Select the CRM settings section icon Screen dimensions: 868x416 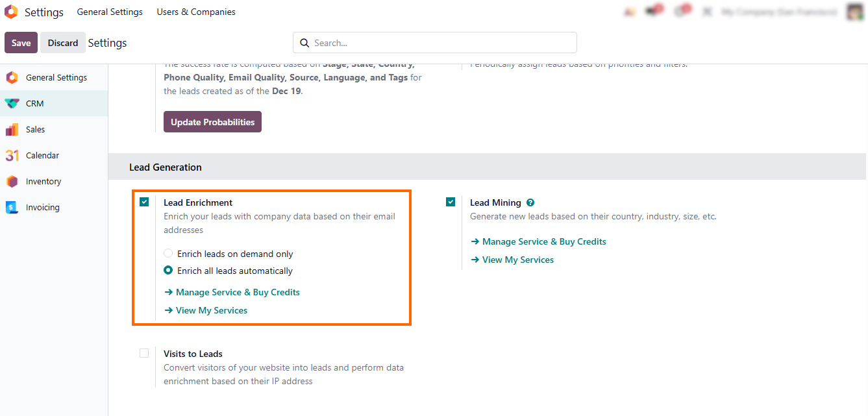point(12,104)
